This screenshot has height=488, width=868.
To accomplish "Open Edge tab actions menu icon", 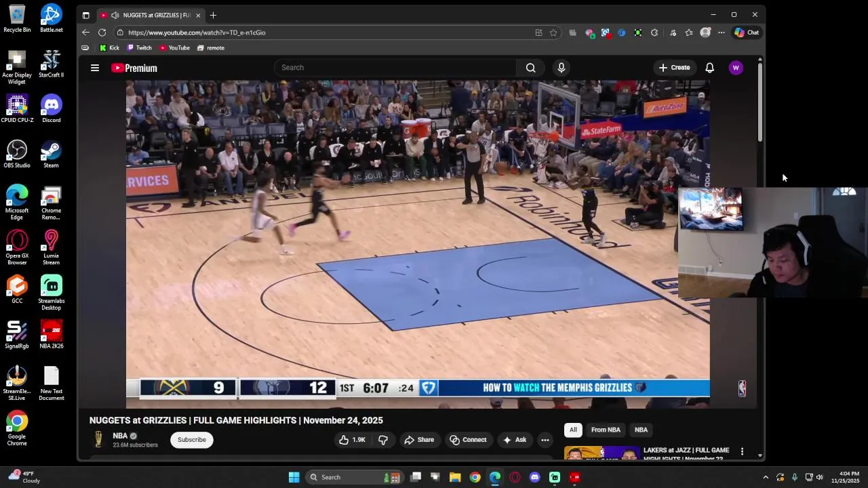I will (x=85, y=15).
